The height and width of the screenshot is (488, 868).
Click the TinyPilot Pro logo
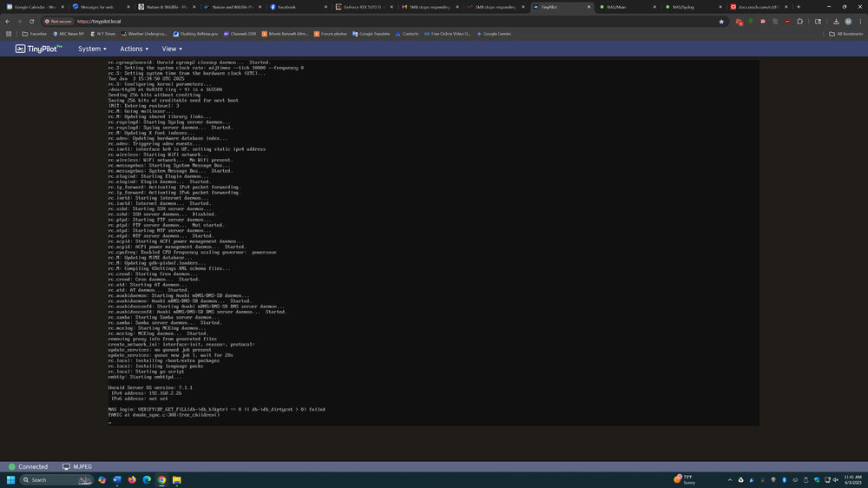[x=38, y=49]
